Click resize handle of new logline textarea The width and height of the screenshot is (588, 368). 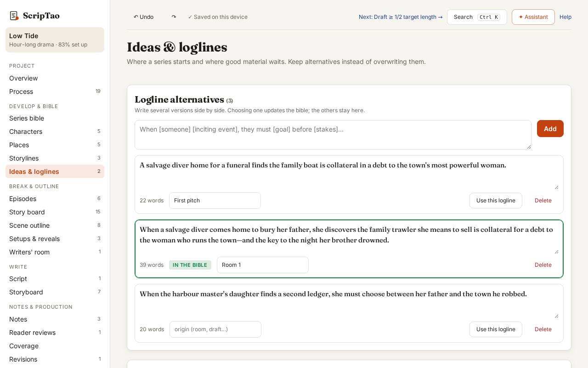pyautogui.click(x=528, y=146)
